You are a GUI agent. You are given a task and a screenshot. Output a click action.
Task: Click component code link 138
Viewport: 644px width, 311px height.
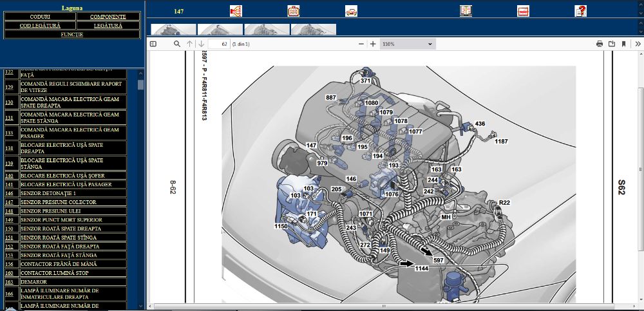[x=9, y=148]
